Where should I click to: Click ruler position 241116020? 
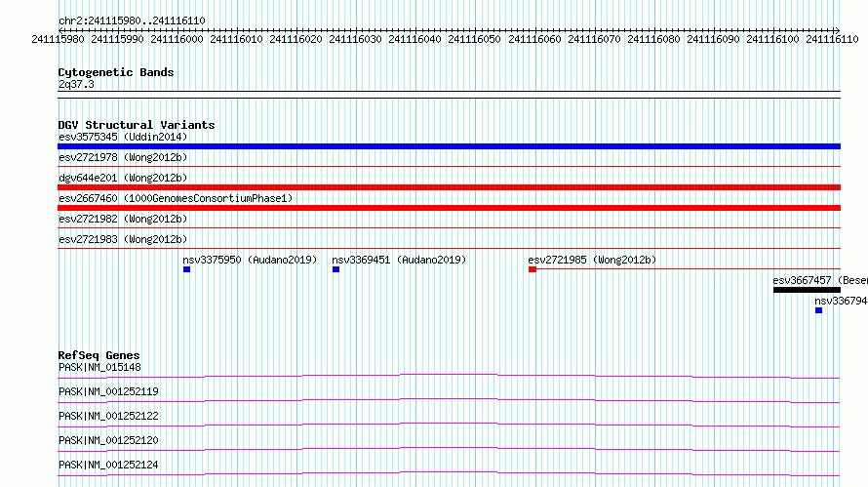tap(296, 39)
